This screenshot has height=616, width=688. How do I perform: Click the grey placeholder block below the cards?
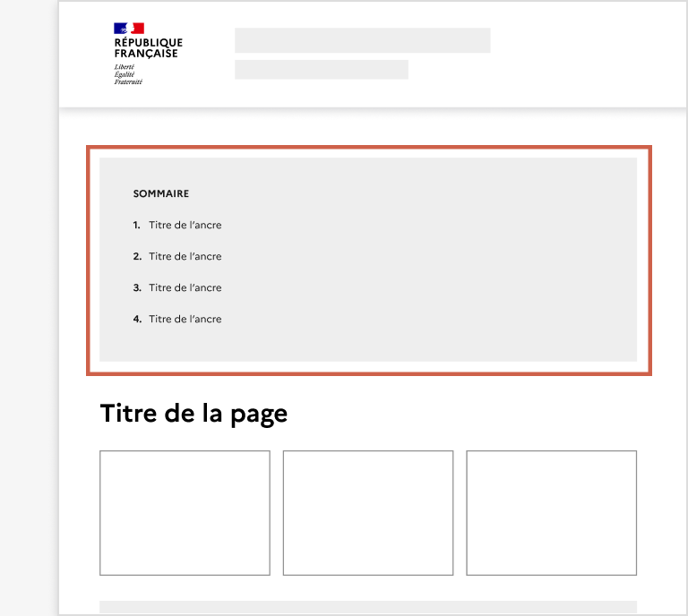(x=367, y=607)
